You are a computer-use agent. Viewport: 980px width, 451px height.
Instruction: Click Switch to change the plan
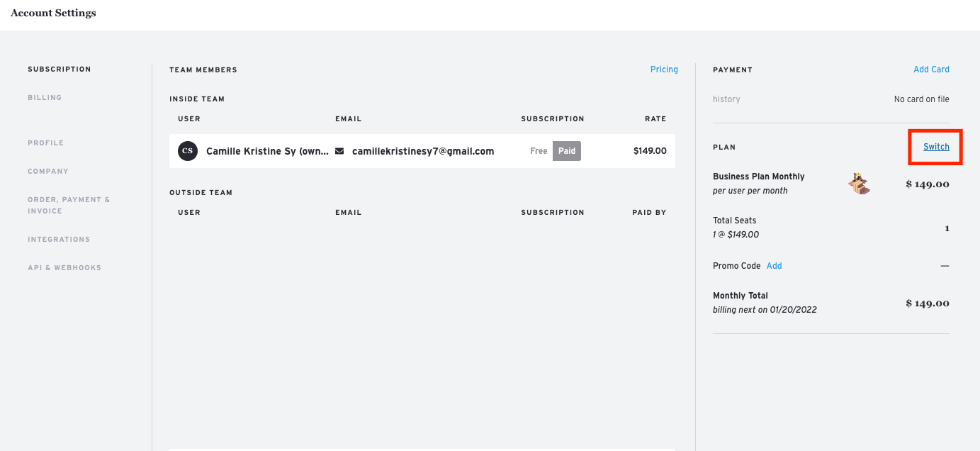tap(935, 147)
